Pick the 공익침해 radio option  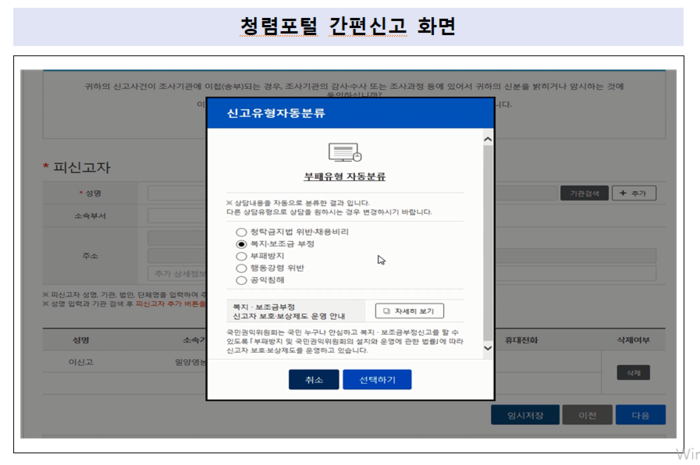241,280
